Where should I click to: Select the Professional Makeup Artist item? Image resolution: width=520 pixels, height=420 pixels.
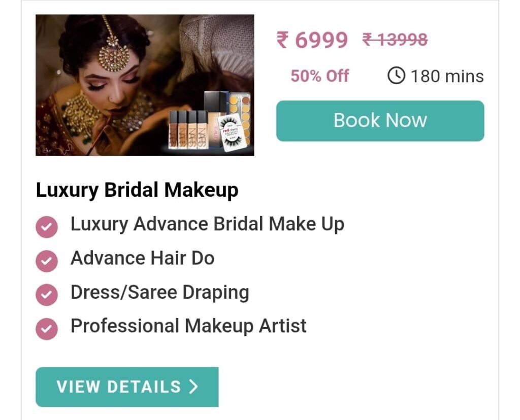(x=188, y=326)
